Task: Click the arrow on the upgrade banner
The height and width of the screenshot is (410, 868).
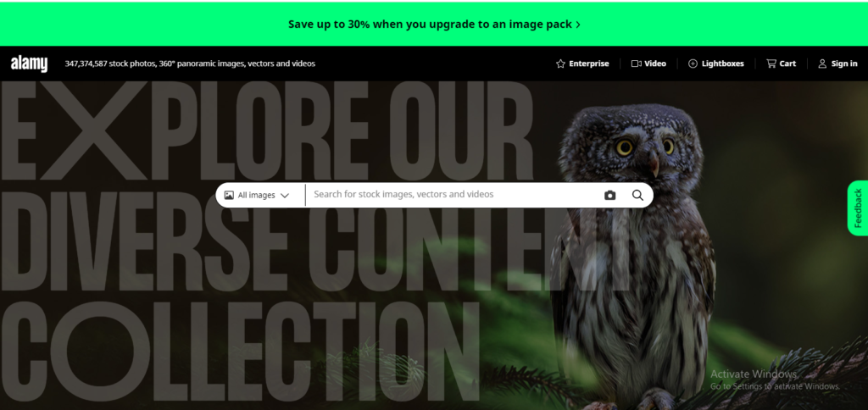Action: pos(578,25)
